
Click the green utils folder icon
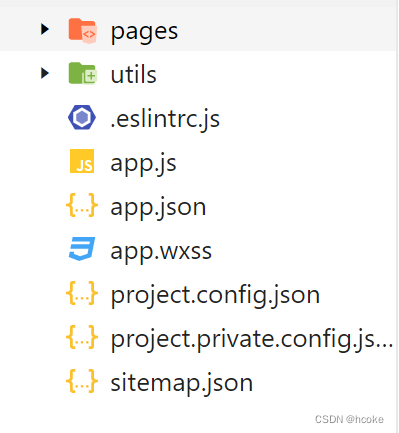pyautogui.click(x=82, y=73)
